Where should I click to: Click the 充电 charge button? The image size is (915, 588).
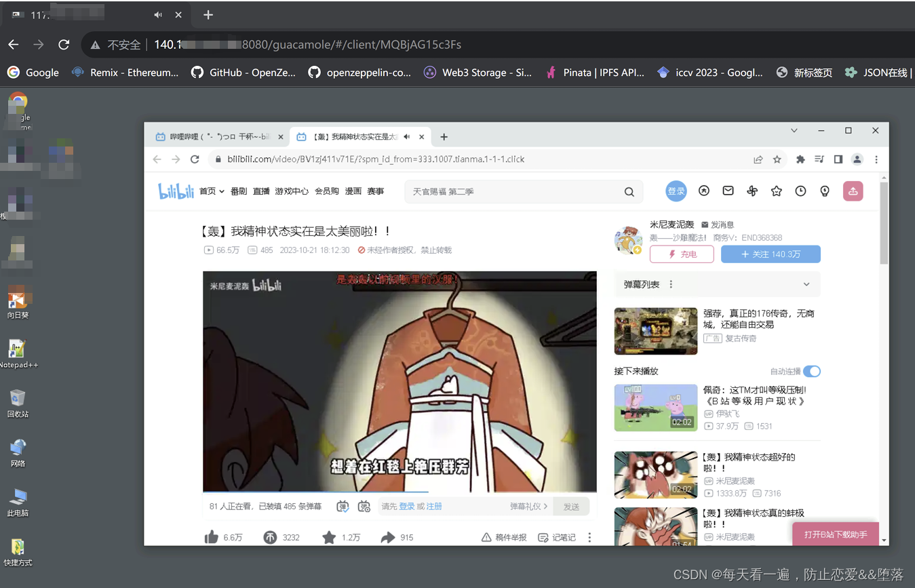[682, 253]
